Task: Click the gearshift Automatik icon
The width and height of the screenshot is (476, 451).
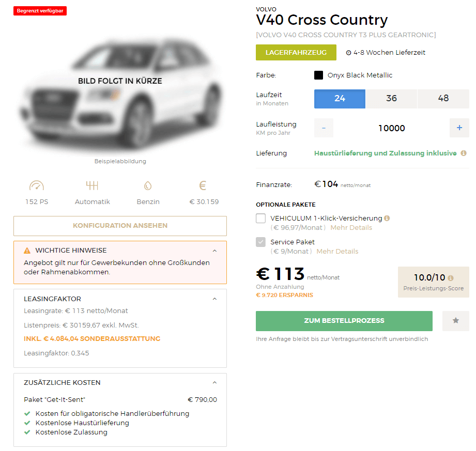Action: click(x=93, y=185)
